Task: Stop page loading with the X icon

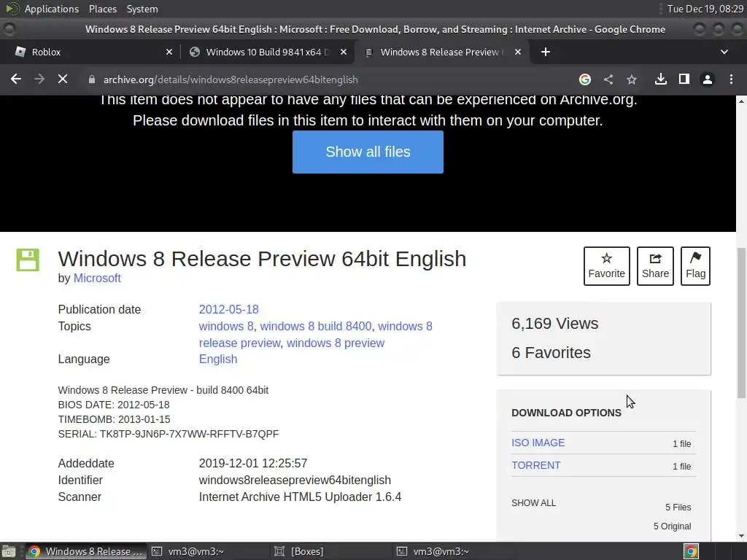Action: coord(63,79)
